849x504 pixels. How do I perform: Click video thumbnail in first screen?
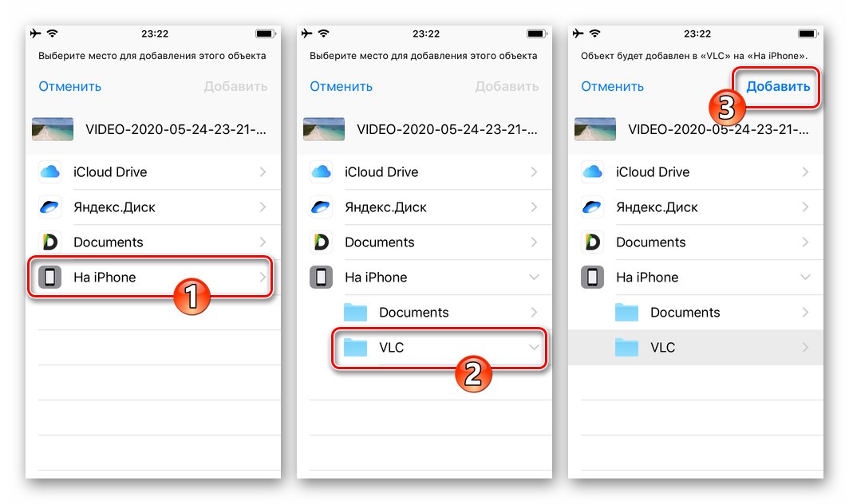click(53, 129)
